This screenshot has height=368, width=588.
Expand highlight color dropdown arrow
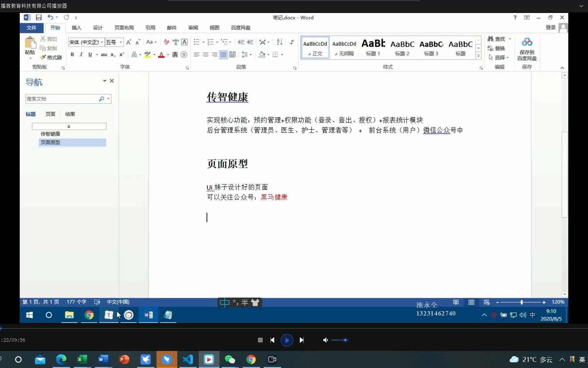154,55
